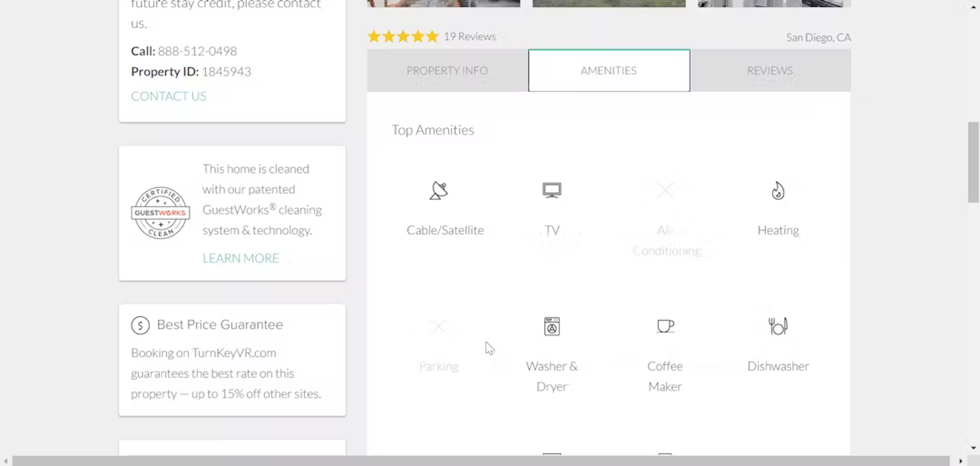The width and height of the screenshot is (980, 466).
Task: Switch to the Property Info tab
Action: 447,71
